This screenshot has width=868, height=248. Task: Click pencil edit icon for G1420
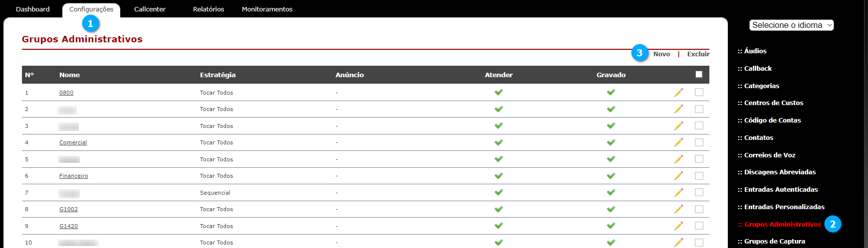(678, 226)
